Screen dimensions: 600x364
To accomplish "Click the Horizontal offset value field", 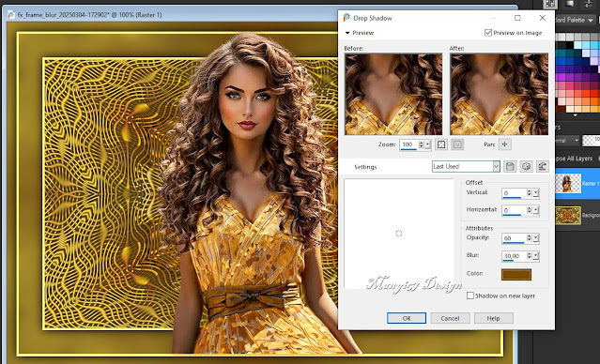I will pyautogui.click(x=515, y=210).
